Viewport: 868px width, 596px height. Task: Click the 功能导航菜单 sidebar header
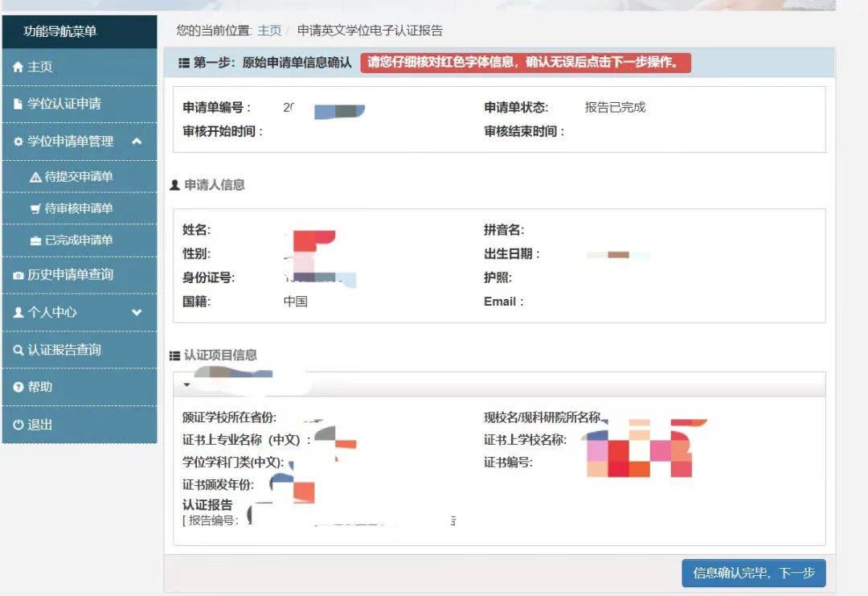60,31
